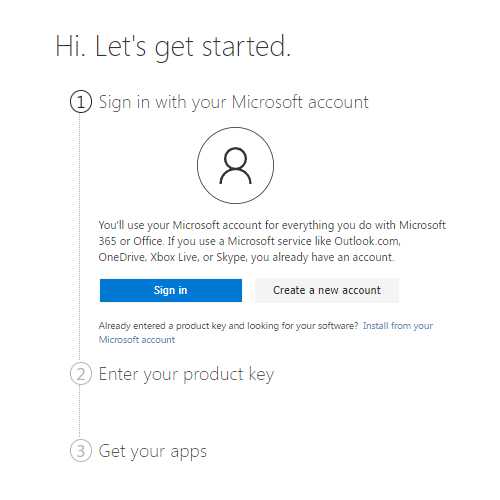Image resolution: width=500 pixels, height=500 pixels.
Task: Click the person silhouette inside the circle
Action: (x=235, y=166)
